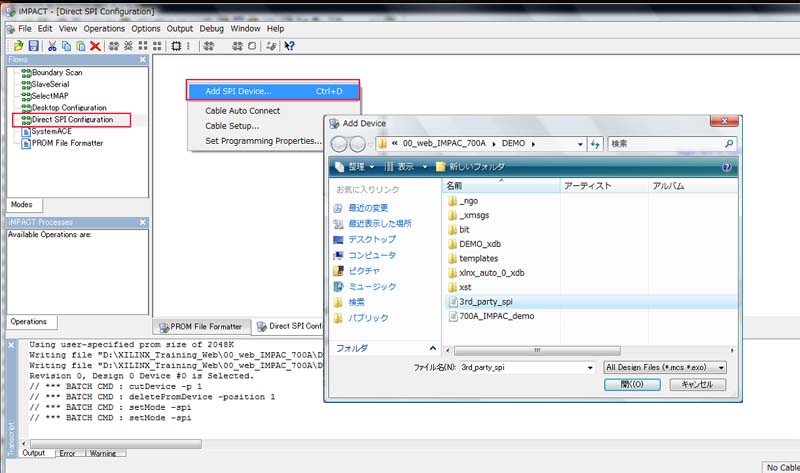Click the refresh icon beside address bar
This screenshot has width=800, height=473.
[x=595, y=144]
